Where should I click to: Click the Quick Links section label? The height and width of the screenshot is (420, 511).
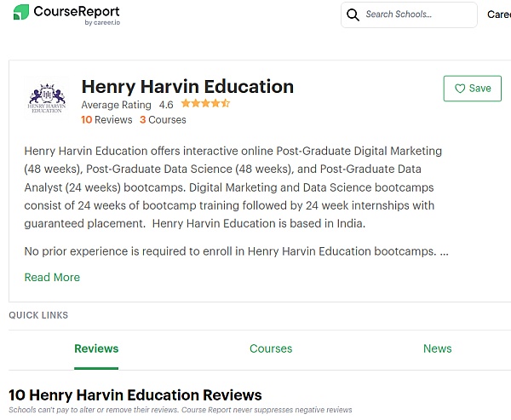pyautogui.click(x=38, y=315)
